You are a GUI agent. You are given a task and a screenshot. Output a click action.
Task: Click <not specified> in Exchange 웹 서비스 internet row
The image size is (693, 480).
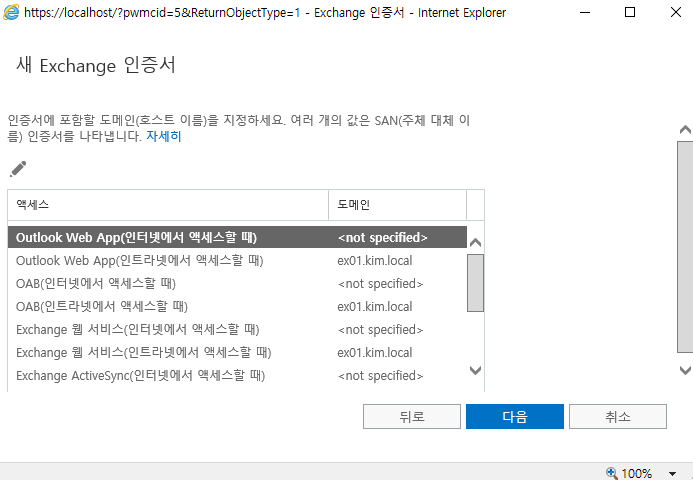point(381,329)
